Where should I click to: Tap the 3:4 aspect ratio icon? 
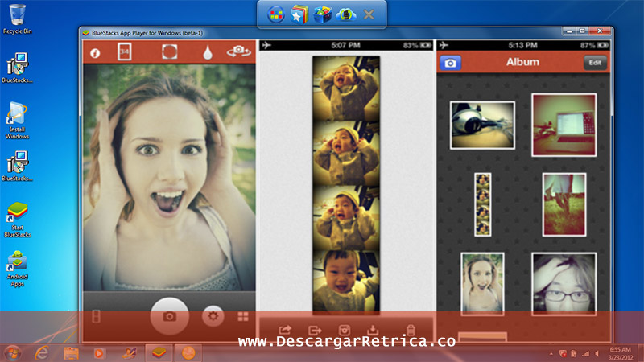coord(125,51)
